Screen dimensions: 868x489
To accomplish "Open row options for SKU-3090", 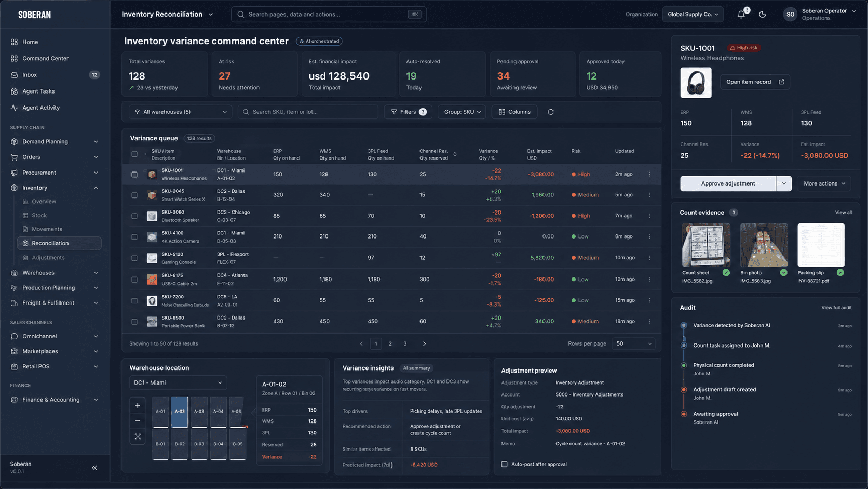I will click(650, 216).
